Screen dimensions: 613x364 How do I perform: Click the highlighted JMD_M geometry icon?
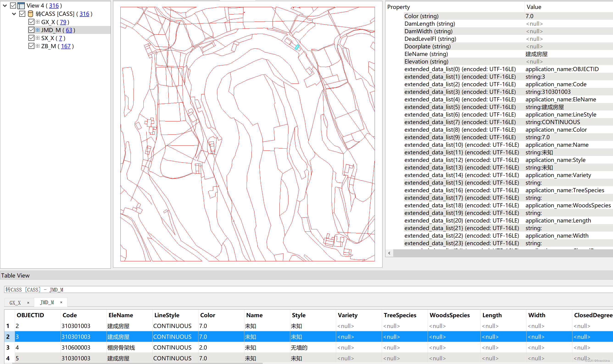coord(37,30)
